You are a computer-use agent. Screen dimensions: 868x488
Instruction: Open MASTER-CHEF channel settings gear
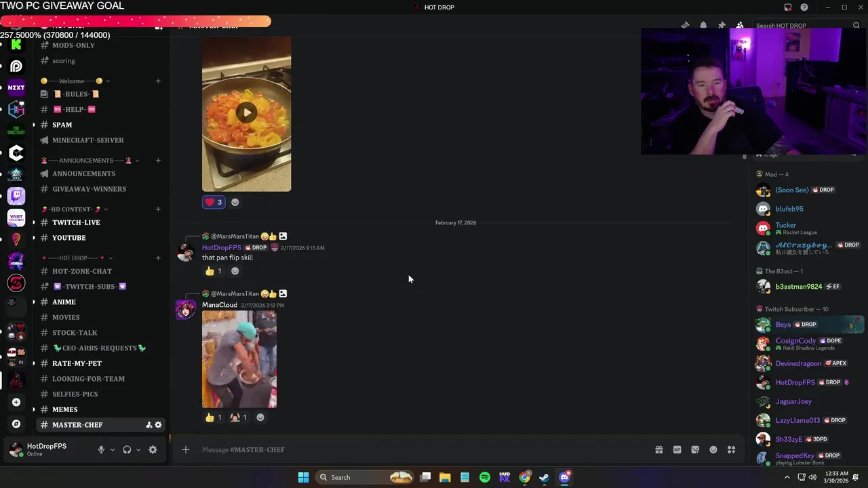[159, 425]
